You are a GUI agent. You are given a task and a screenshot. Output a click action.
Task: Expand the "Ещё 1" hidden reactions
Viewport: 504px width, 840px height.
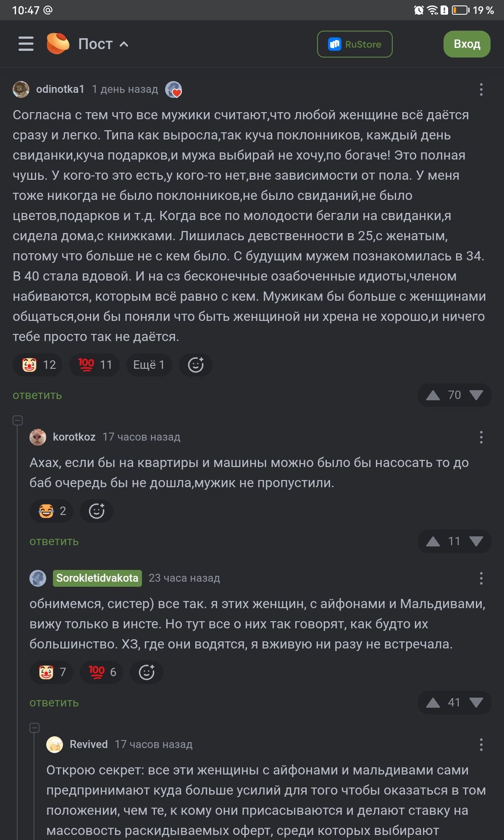tap(149, 365)
